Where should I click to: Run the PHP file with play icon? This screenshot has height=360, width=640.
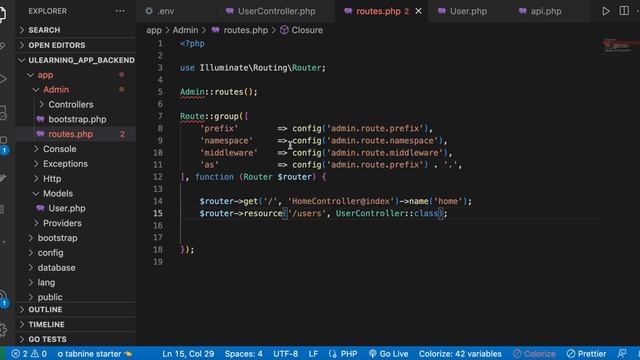pos(606,11)
